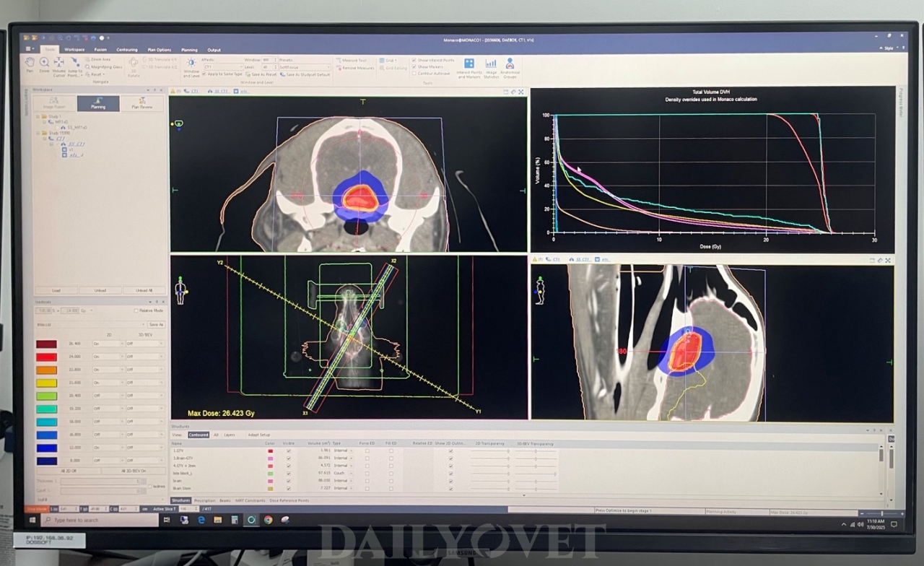Select the Volume Cursor tool
Image resolution: width=924 pixels, height=566 pixels.
point(58,64)
